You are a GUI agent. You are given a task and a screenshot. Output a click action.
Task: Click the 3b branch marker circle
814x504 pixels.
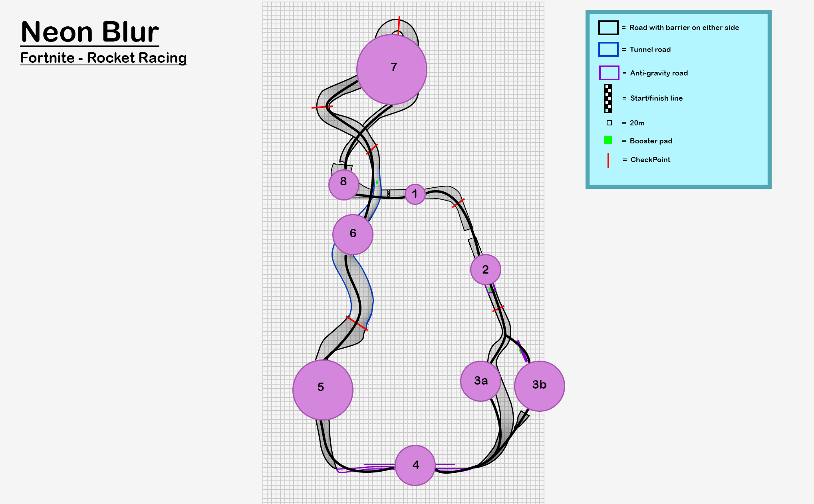[x=539, y=386]
